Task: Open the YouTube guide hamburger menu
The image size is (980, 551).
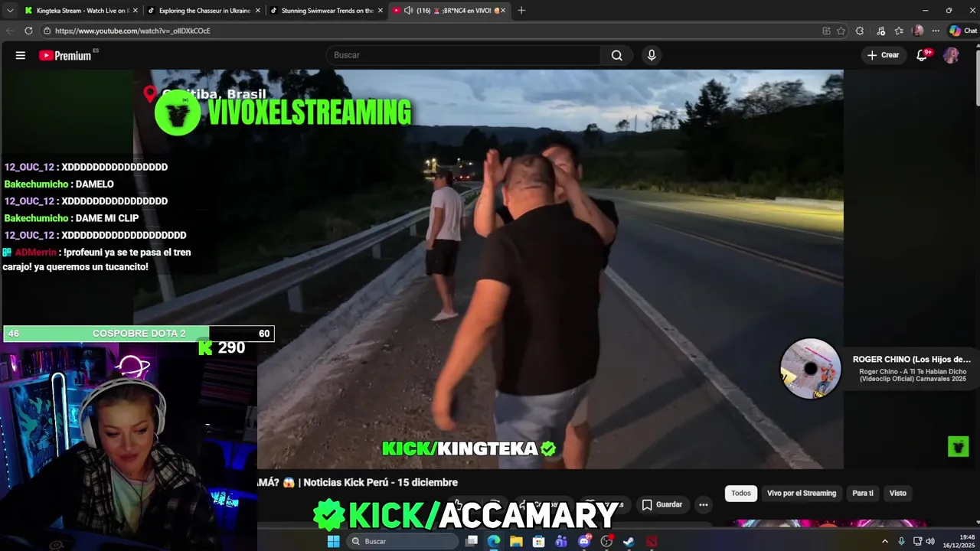Action: pyautogui.click(x=21, y=55)
